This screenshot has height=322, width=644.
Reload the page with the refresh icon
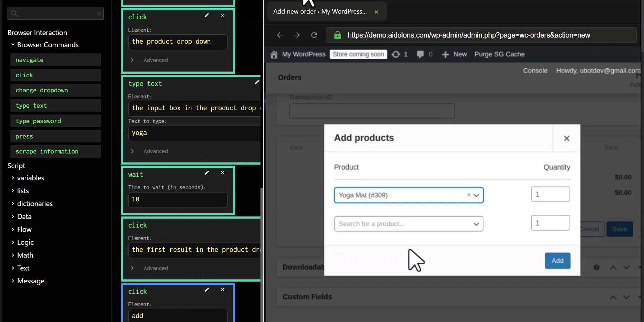click(314, 35)
